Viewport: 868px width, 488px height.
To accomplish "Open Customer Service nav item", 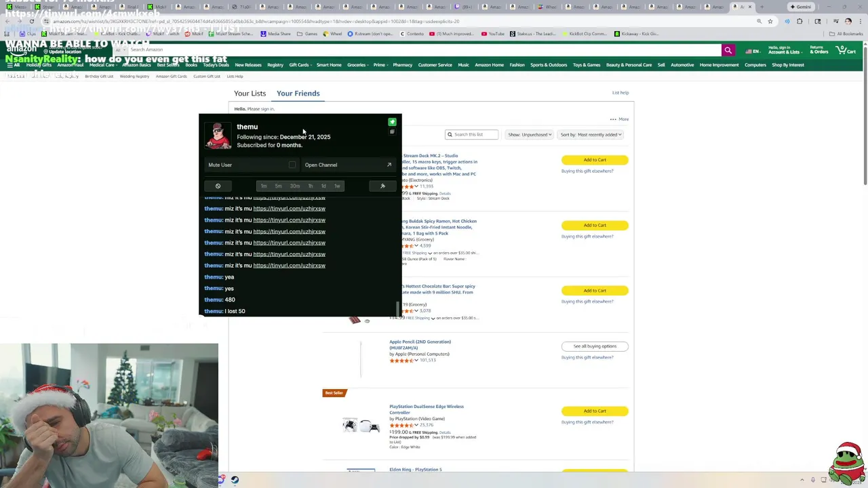I will point(435,65).
